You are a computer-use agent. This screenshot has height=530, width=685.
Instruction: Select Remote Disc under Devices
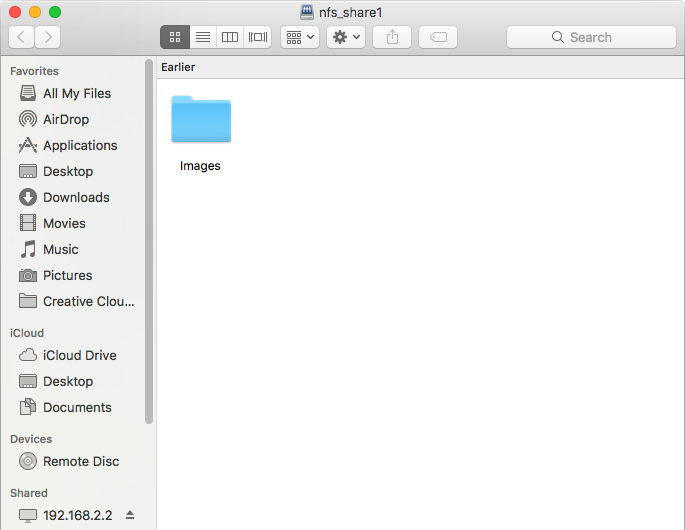coord(81,461)
